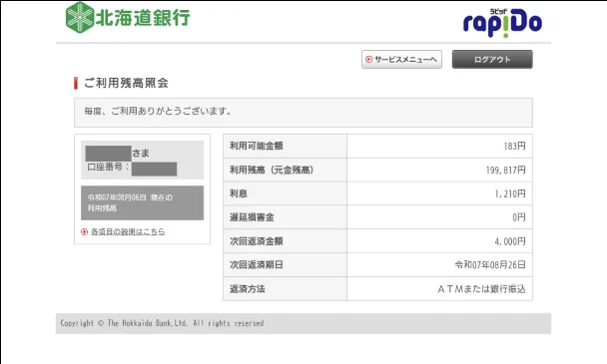The width and height of the screenshot is (607, 364).
Task: Select the 199,817円 value
Action: (505, 170)
